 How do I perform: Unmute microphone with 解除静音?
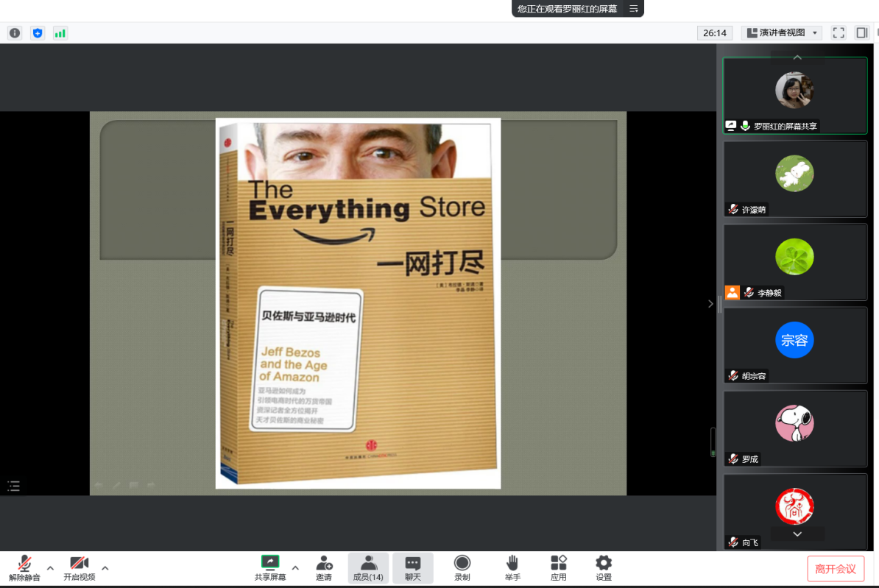[24, 568]
